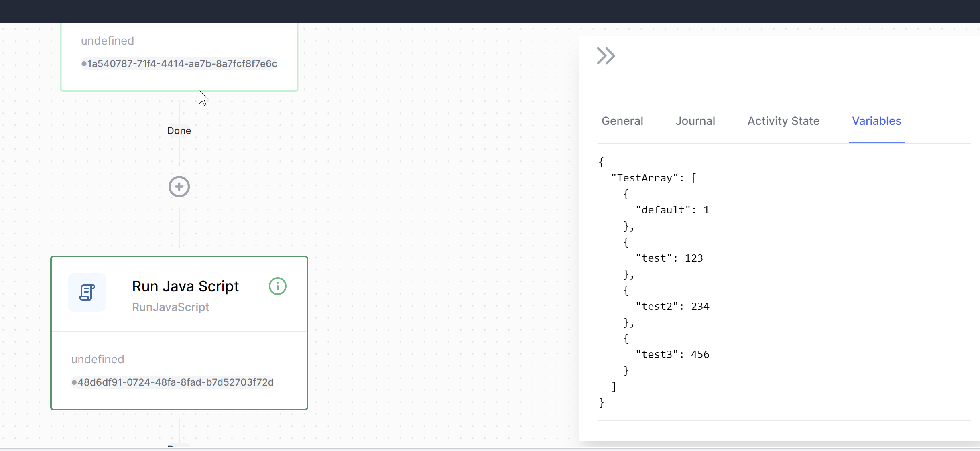Click the plus icon to insert a new step

coord(179,187)
